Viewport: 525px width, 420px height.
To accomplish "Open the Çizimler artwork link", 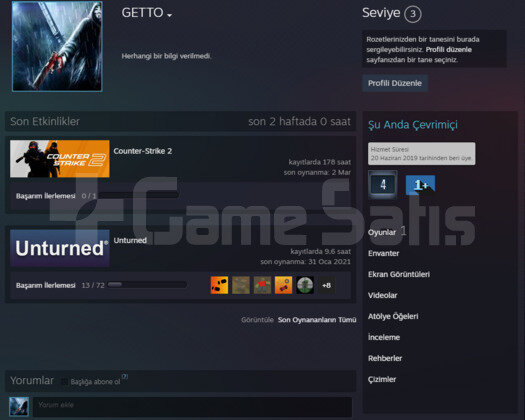I will pyautogui.click(x=382, y=379).
